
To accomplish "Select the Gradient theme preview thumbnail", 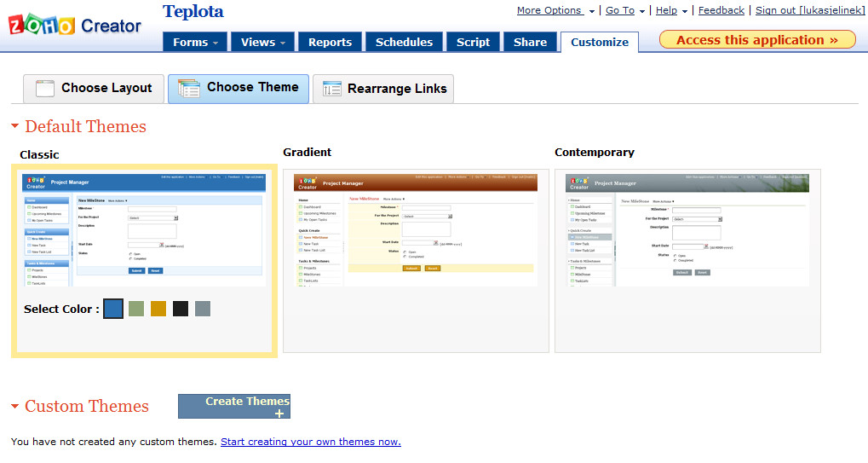I will (416, 230).
